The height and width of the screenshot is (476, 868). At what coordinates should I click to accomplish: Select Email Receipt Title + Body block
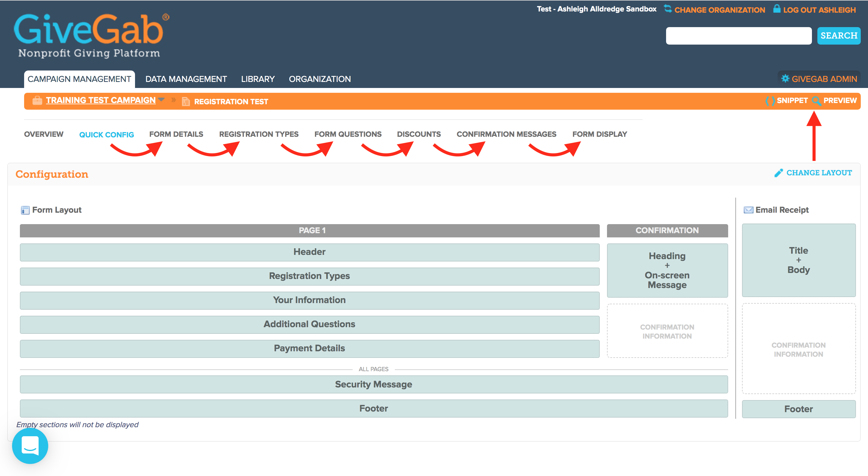799,260
